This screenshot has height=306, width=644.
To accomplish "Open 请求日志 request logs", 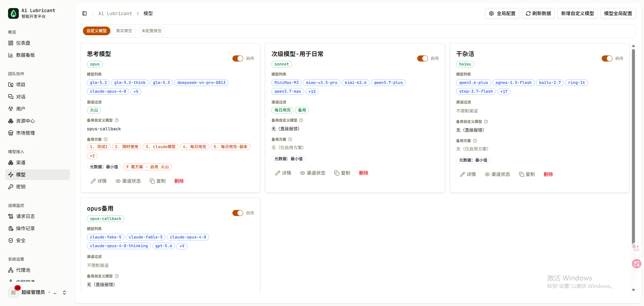I will click(38, 216).
